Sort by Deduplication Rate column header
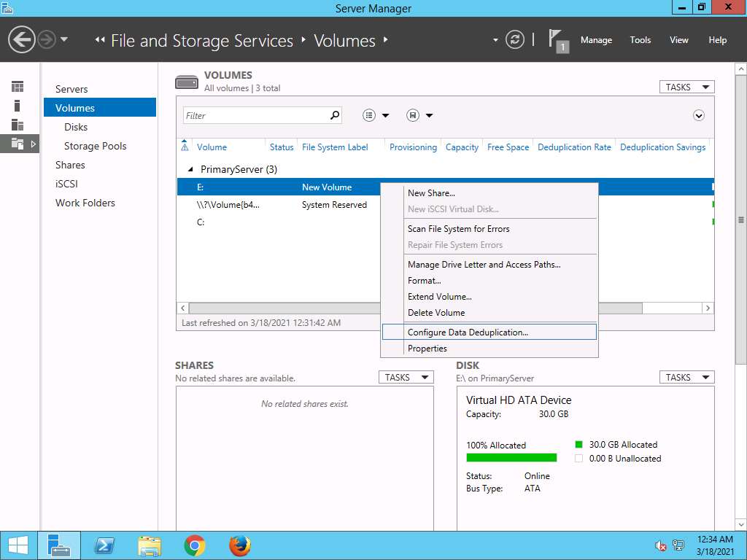This screenshot has height=560, width=747. [574, 147]
